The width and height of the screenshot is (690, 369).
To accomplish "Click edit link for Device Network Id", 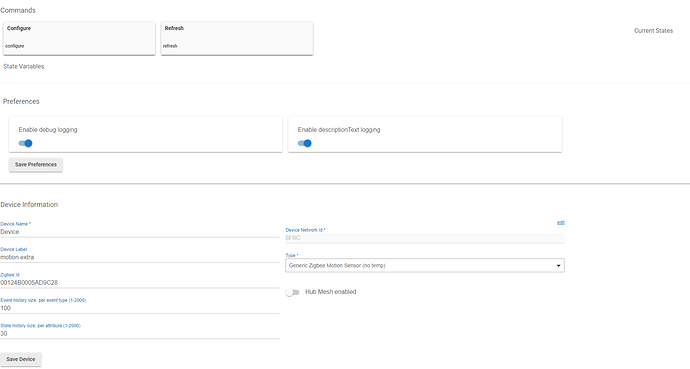I will (561, 223).
